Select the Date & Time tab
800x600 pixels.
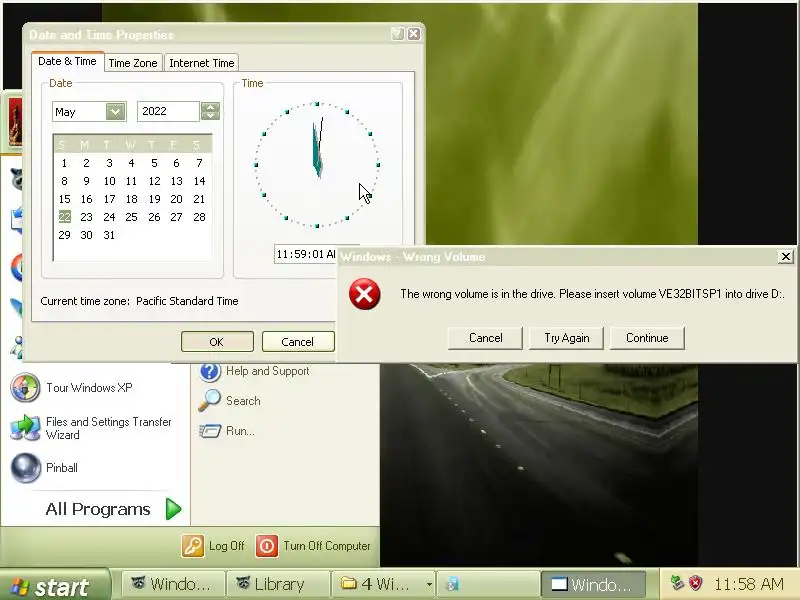[x=67, y=61]
